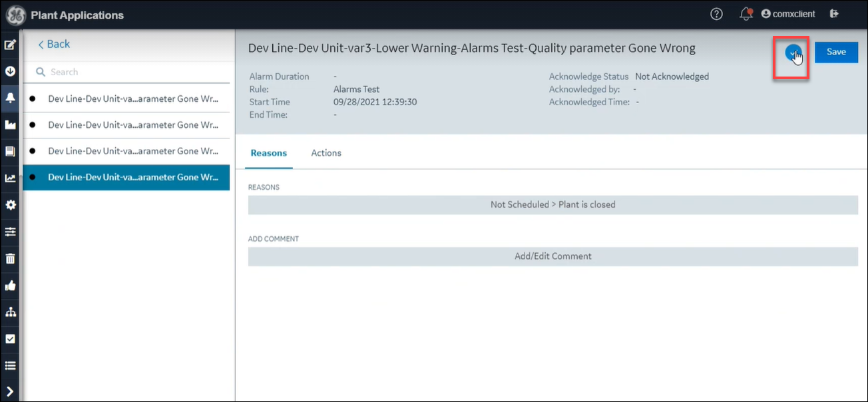Open the gear settings sidebar icon
Viewport: 868px width, 402px height.
click(x=10, y=205)
